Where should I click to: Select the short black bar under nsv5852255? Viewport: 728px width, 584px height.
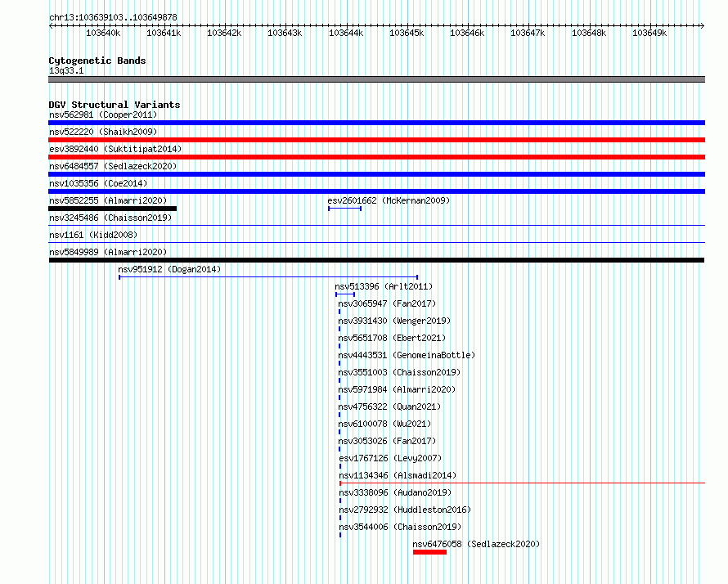(x=112, y=209)
